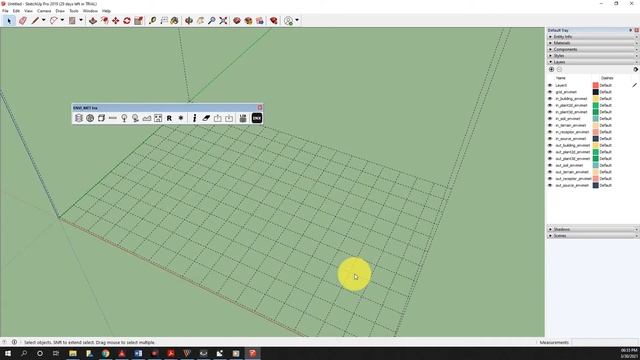Select the Arc drawing tool
Image resolution: width=640 pixels, height=360 pixels.
53,20
